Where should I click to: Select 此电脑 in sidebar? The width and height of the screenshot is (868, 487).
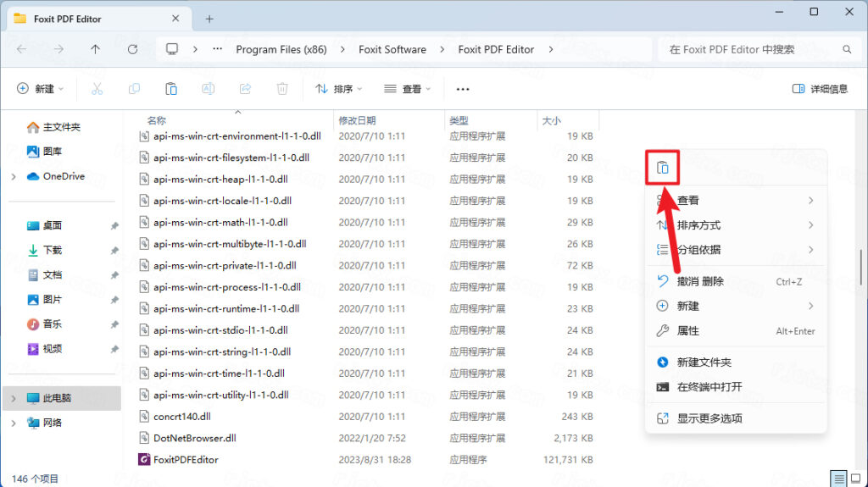pyautogui.click(x=62, y=398)
